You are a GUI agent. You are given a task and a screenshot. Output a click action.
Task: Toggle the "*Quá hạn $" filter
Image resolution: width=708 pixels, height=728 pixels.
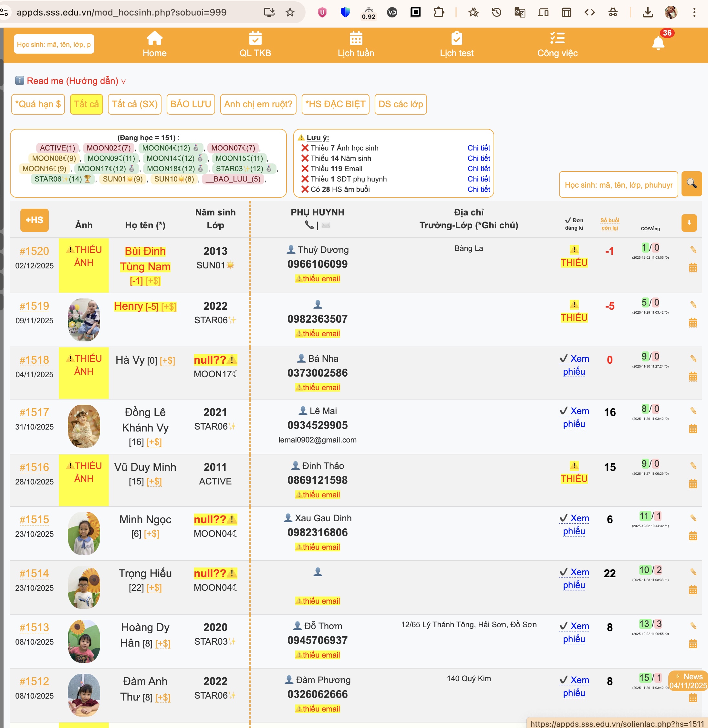pos(38,104)
